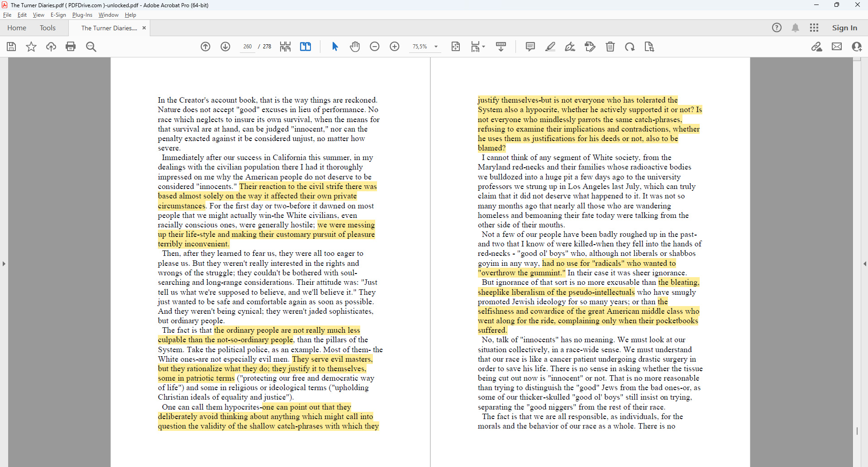Enable the arrow selection tool
Screen dimensions: 868x467
335,47
